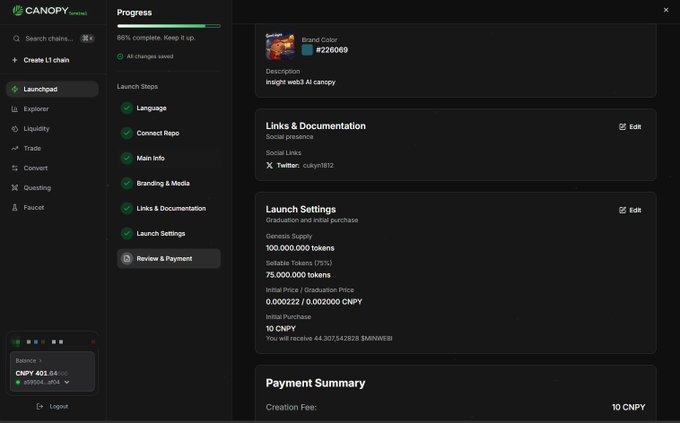The image size is (680, 423).
Task: Click the Convert swap icon
Action: click(x=14, y=168)
